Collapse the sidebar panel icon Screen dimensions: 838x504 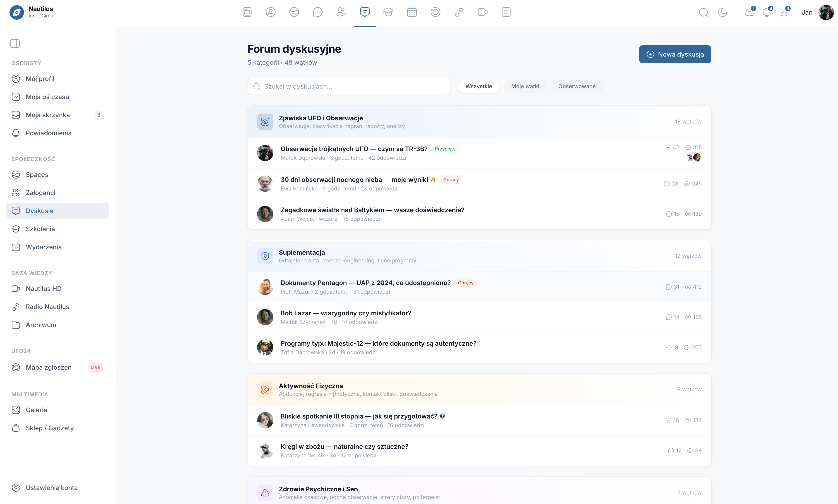[x=15, y=43]
